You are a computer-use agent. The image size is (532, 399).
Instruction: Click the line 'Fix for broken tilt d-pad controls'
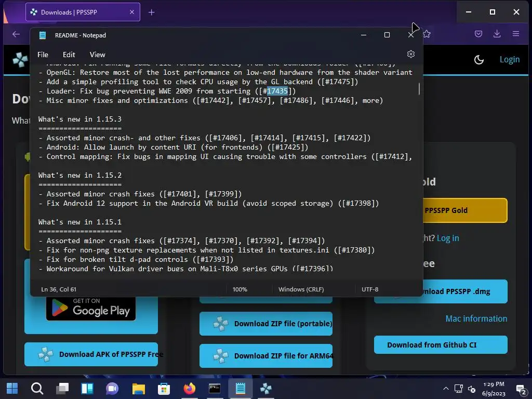click(136, 259)
